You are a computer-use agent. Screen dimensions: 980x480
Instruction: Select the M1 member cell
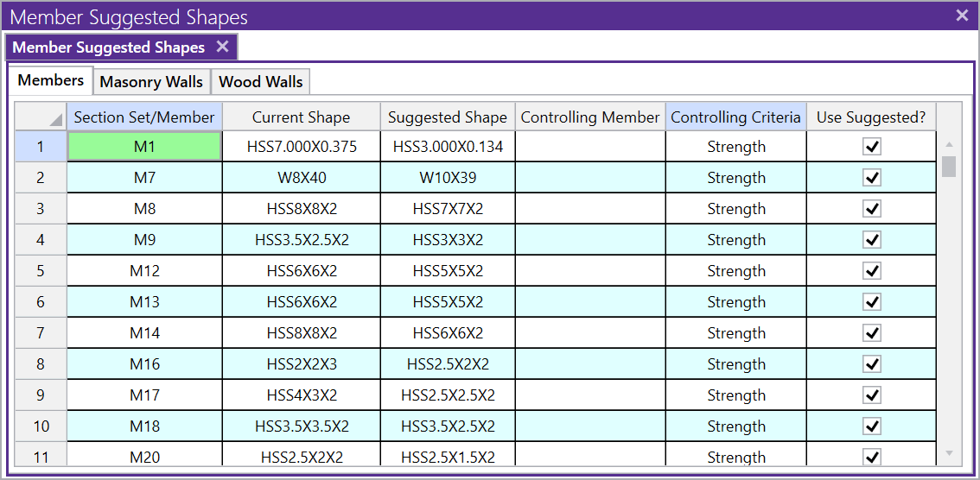[x=144, y=147]
